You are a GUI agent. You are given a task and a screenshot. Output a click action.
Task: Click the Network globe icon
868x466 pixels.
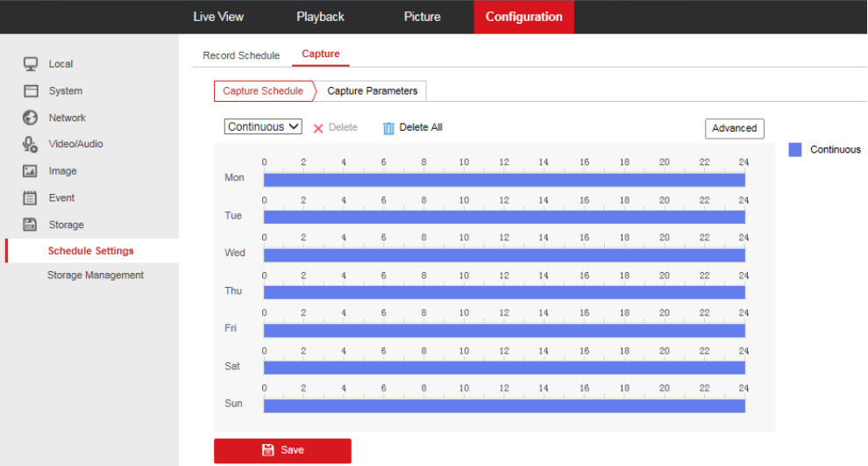tap(31, 118)
